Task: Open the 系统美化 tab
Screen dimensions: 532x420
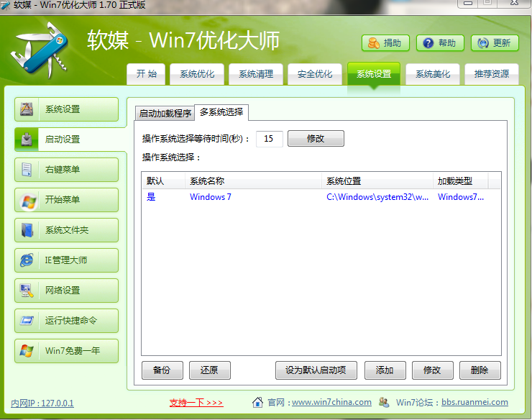Action: pos(433,73)
